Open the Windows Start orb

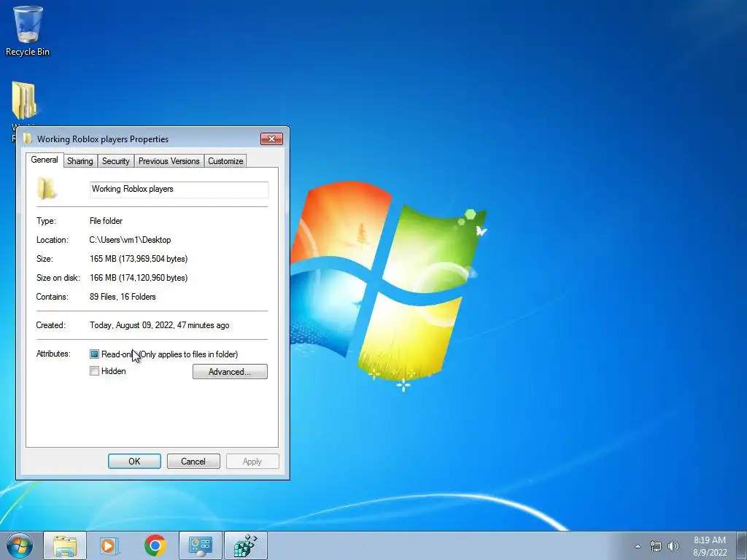point(19,545)
